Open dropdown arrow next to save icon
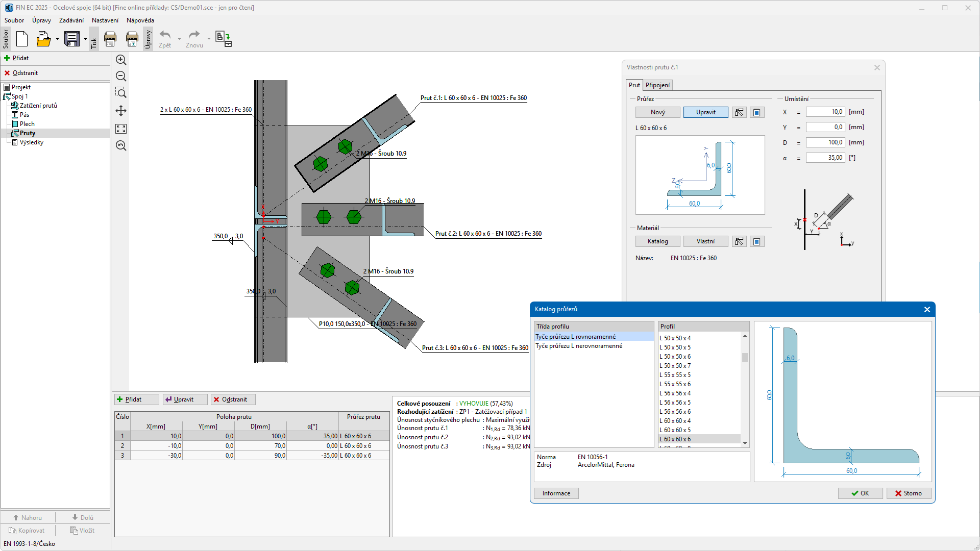 85,39
